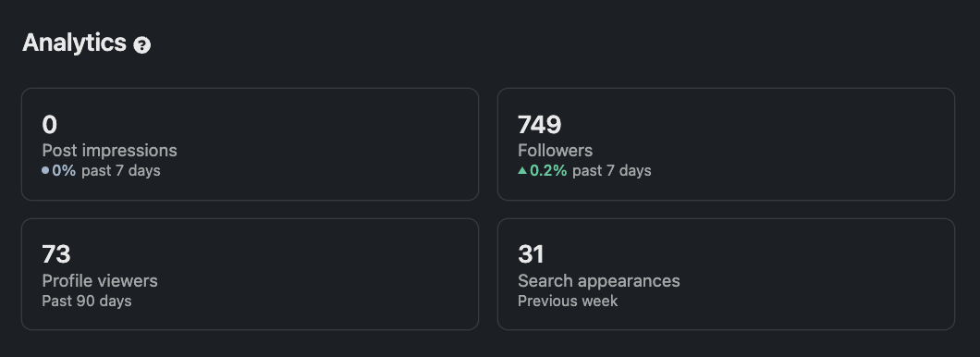Click the 73 profile viewers number
This screenshot has height=357, width=980.
pyautogui.click(x=56, y=254)
